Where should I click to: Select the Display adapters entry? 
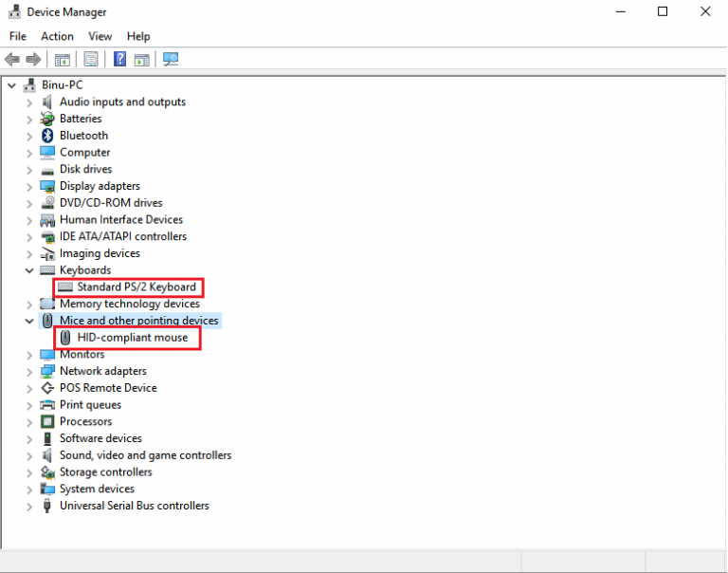coord(100,186)
